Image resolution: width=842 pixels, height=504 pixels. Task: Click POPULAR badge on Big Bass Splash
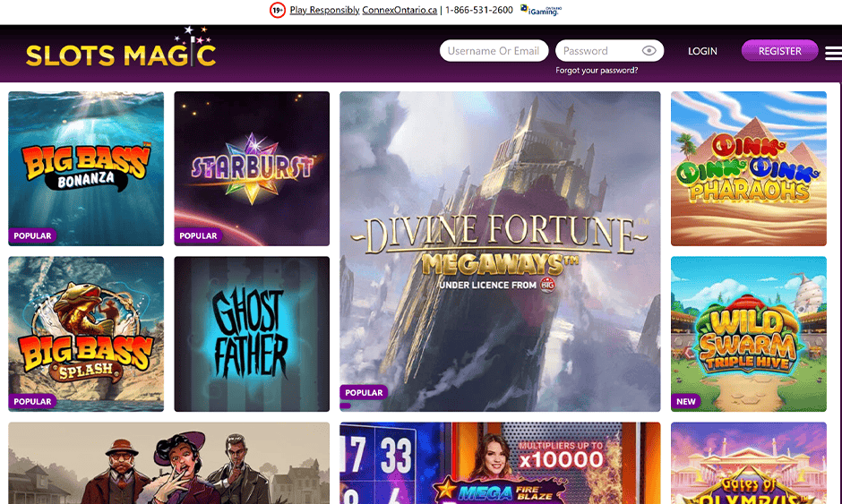pos(32,401)
